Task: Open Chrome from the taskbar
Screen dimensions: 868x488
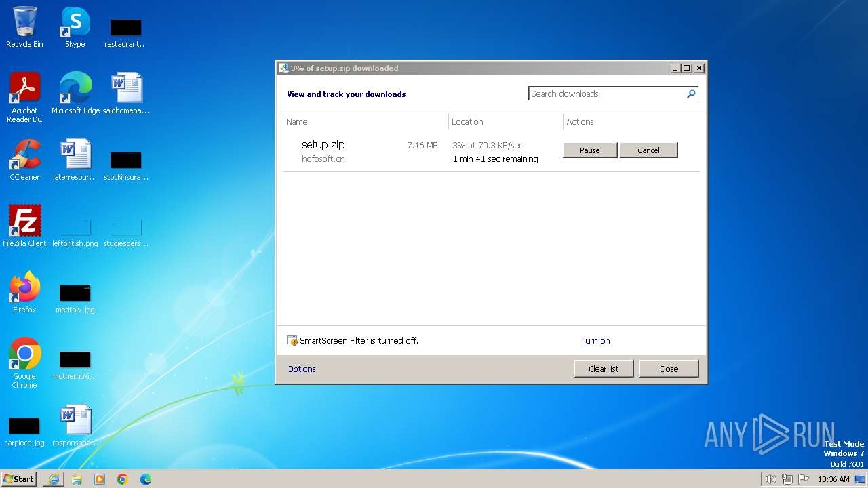Action: [x=123, y=479]
